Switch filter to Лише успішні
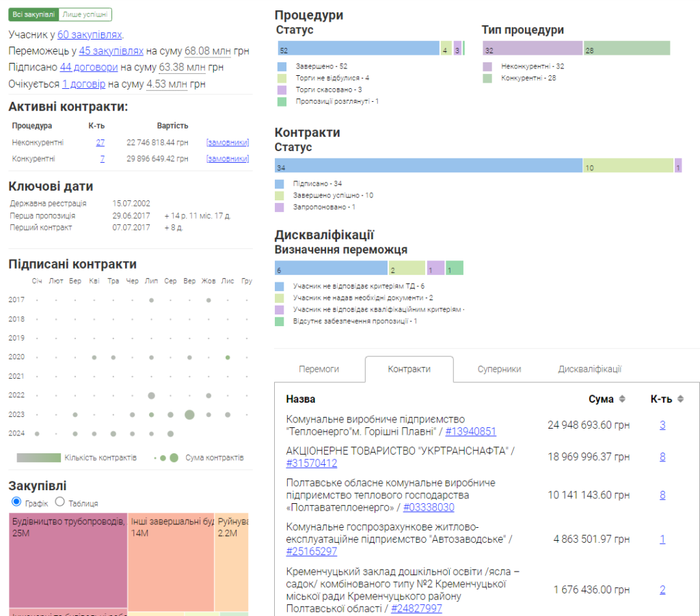The image size is (700, 616). point(85,14)
